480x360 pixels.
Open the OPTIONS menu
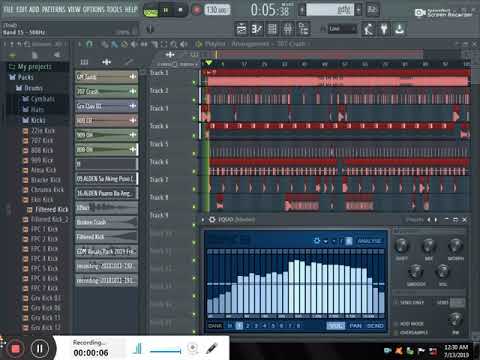[93, 9]
